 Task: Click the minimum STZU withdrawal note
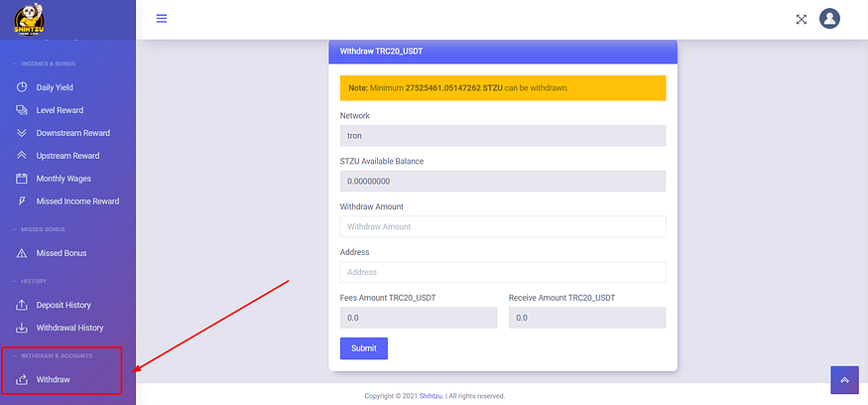click(x=503, y=88)
